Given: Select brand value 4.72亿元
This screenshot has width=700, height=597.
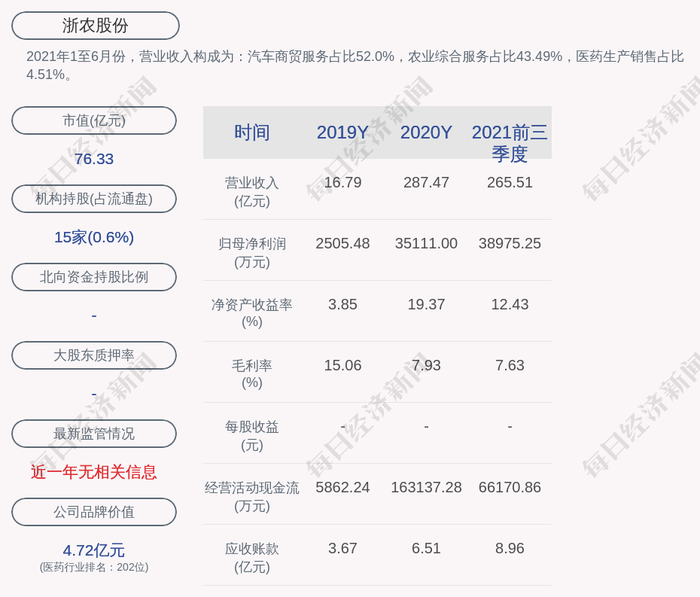Looking at the screenshot, I should (x=94, y=550).
